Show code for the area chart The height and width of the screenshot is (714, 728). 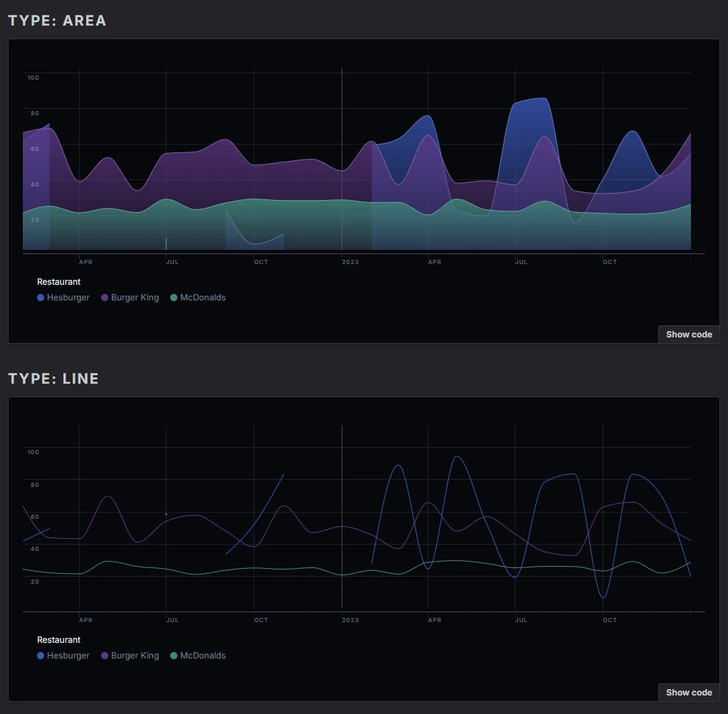[689, 335]
